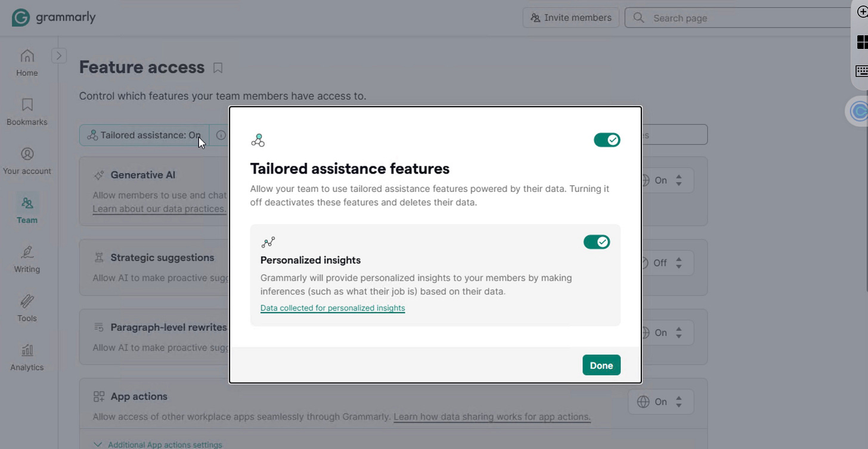Click the Strategic suggestions heading

(x=162, y=258)
